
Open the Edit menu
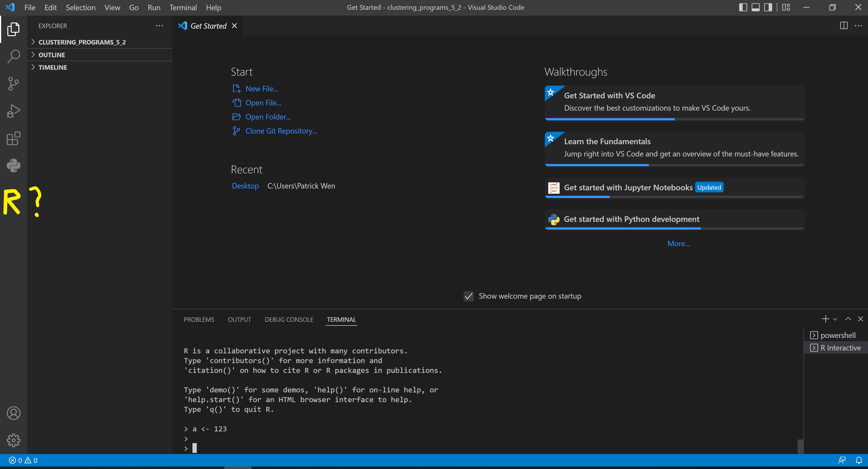51,7
